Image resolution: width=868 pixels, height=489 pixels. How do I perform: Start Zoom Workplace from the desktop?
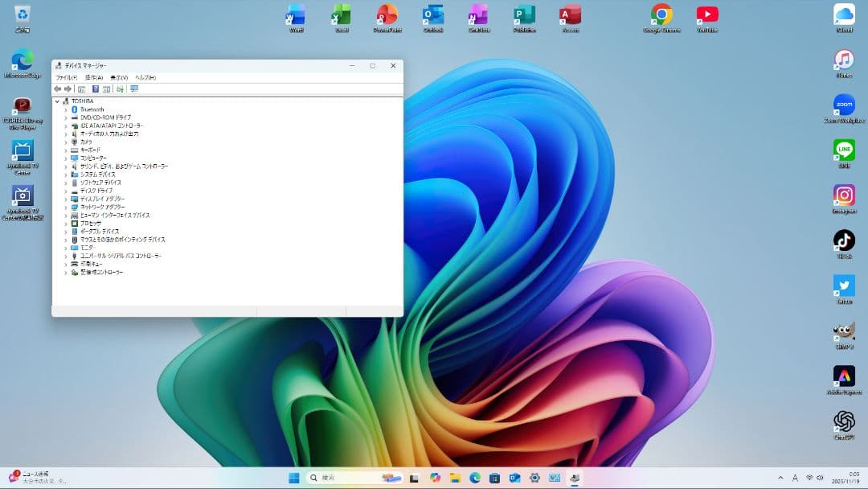[x=844, y=105]
